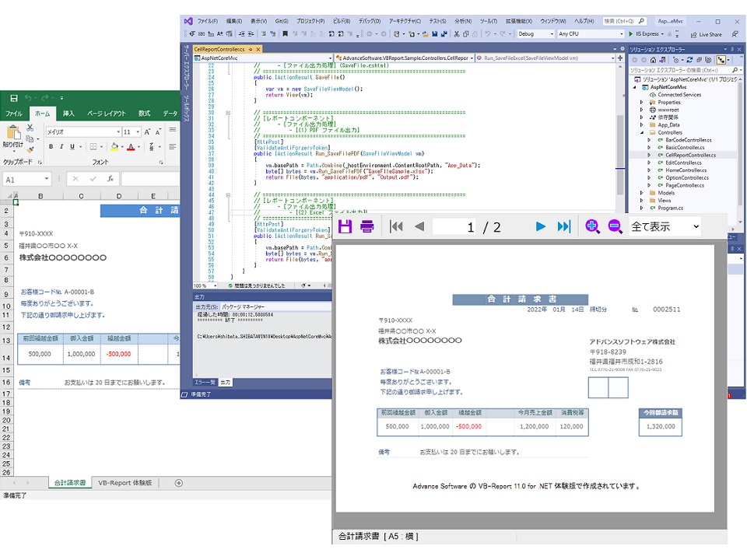Open the ファイル tab in Excel
Image resolution: width=747 pixels, height=560 pixels.
[14, 114]
